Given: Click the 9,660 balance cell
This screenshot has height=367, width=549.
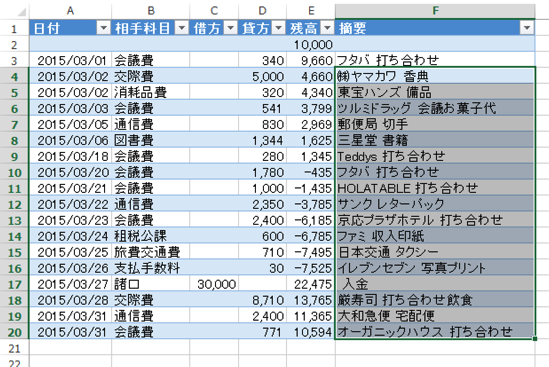Looking at the screenshot, I should (311, 60).
